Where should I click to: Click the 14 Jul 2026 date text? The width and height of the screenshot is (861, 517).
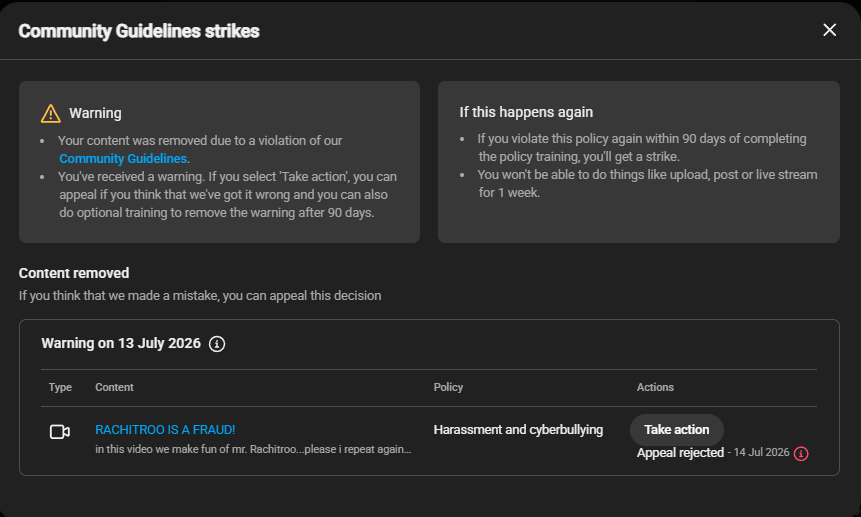761,452
